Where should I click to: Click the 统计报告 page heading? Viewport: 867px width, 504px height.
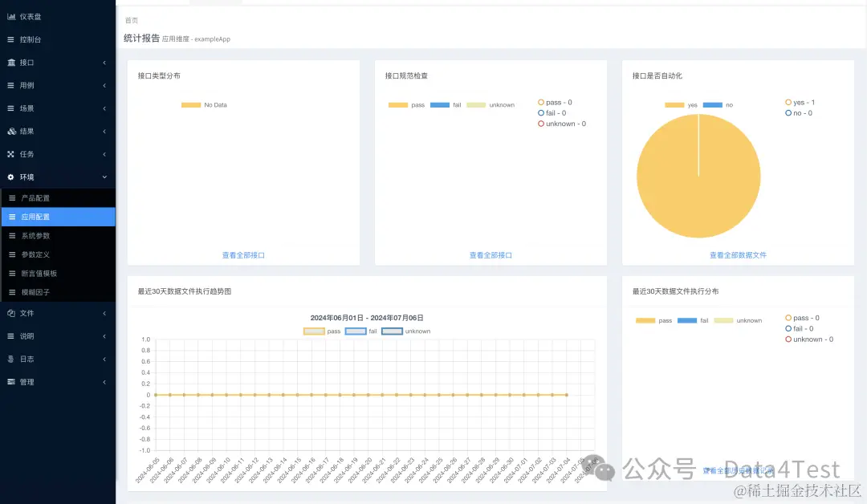(141, 39)
